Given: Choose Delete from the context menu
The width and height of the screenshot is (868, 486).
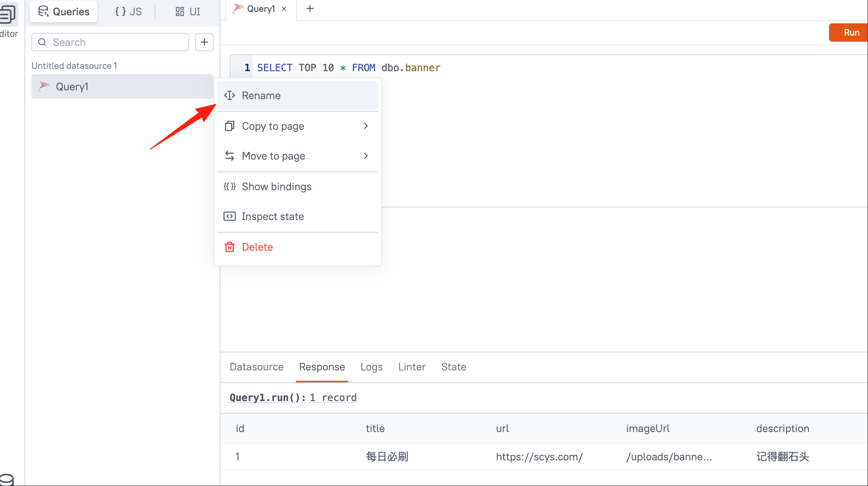Looking at the screenshot, I should pyautogui.click(x=298, y=247).
